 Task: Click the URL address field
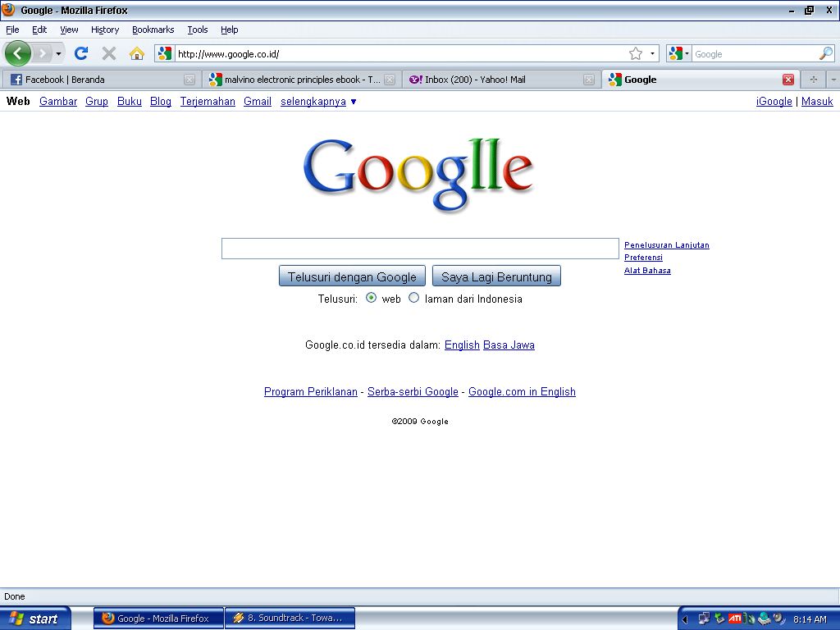tap(402, 54)
